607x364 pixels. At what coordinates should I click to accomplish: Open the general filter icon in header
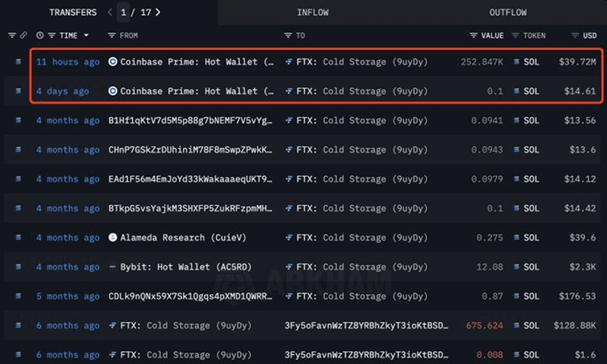click(12, 35)
